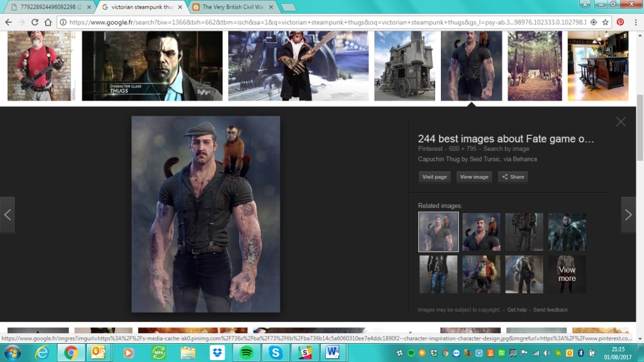Click the Search by image link
The image size is (644, 362).
pyautogui.click(x=506, y=148)
